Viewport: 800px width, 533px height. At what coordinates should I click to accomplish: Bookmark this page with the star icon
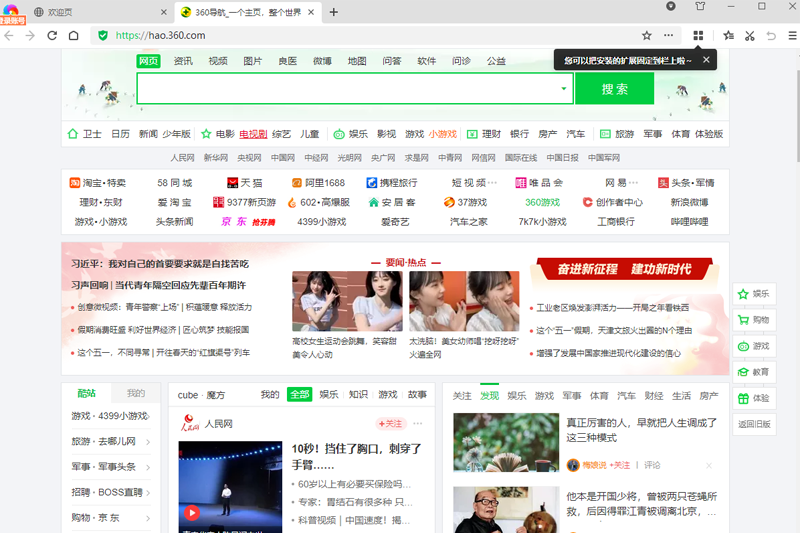tap(646, 35)
